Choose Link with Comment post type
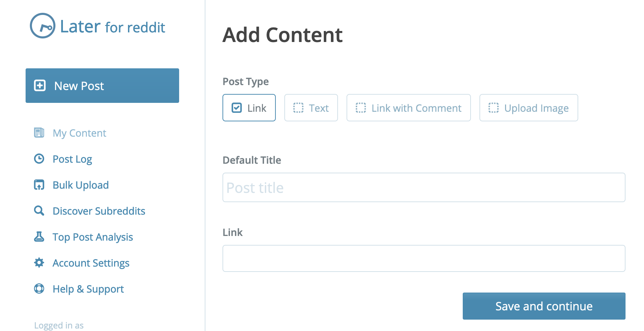Screen dimensions: 644x331 pos(408,108)
